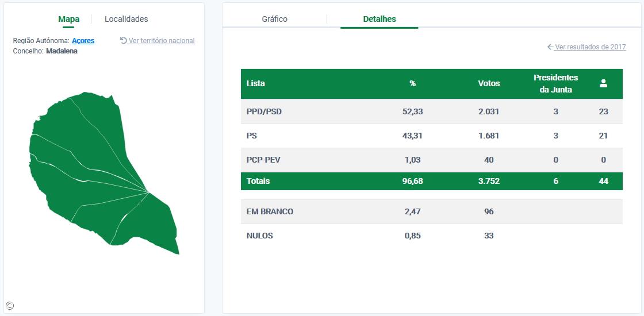Click the left arrow icon before Ver resultados de 2017

coord(550,47)
